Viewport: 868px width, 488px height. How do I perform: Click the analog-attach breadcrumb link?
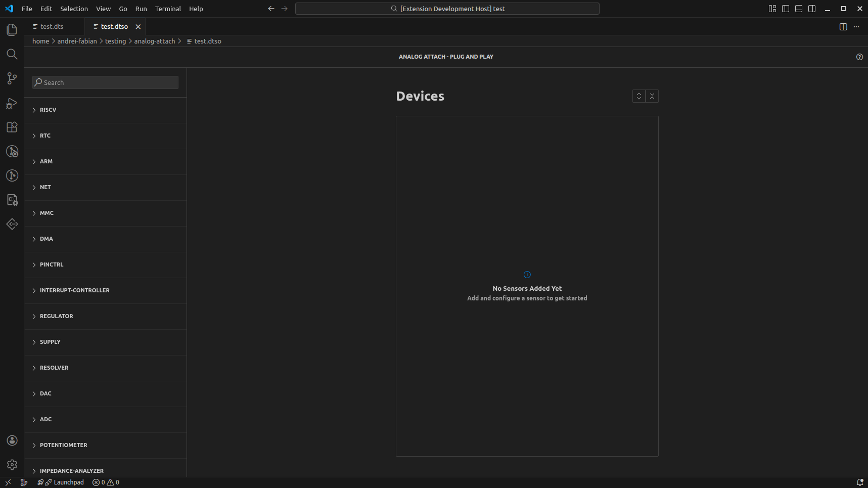(x=155, y=41)
